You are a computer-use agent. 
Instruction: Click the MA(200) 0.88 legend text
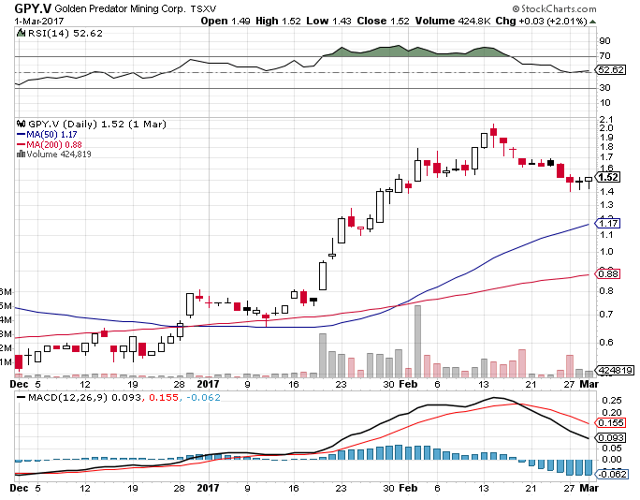54,144
